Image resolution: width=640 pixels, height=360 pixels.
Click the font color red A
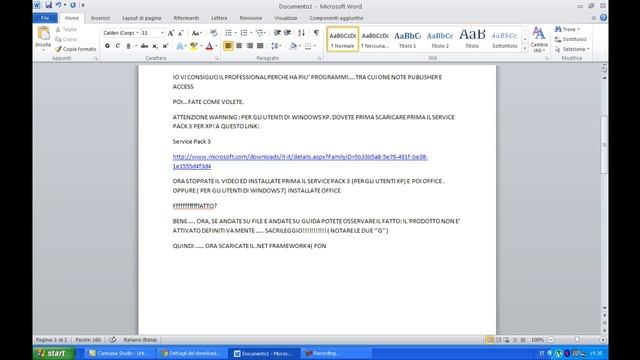[x=209, y=46]
